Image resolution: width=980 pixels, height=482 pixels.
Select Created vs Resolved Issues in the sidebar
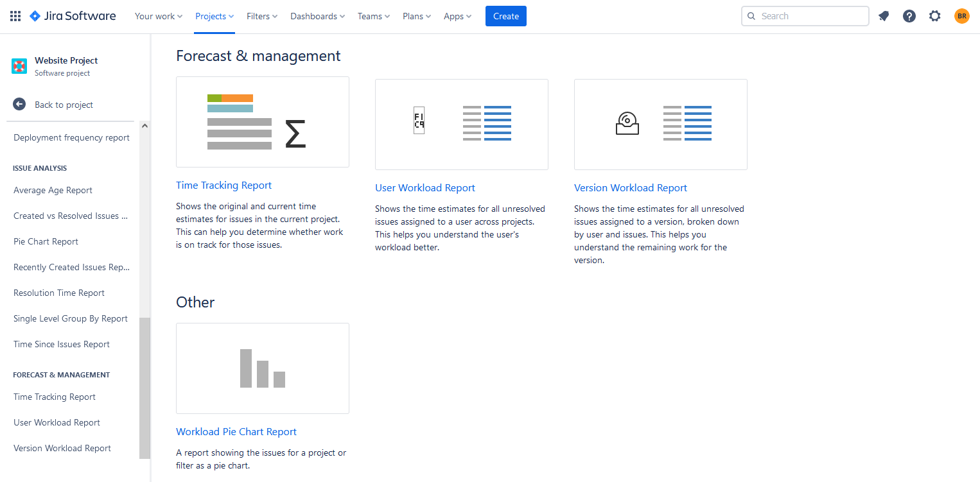tap(71, 216)
